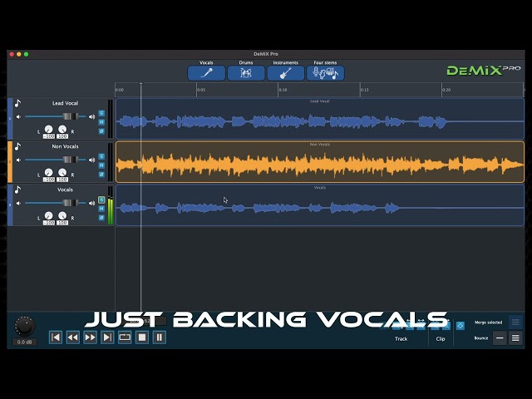Image resolution: width=532 pixels, height=399 pixels.
Task: Invert phase on the Lead Vocal track
Action: [101, 131]
